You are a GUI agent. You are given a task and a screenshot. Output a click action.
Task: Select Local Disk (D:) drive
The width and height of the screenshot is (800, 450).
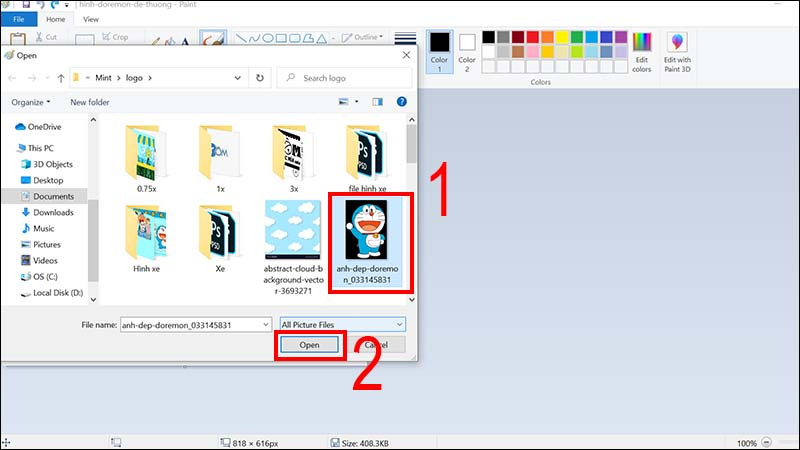click(52, 293)
